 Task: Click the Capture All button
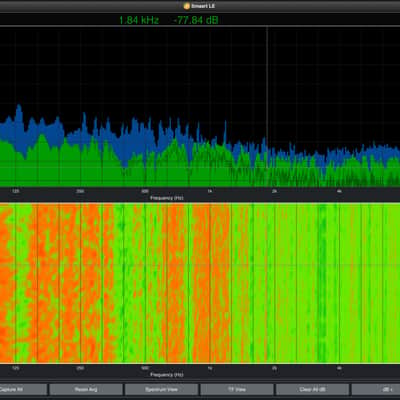tap(23, 389)
